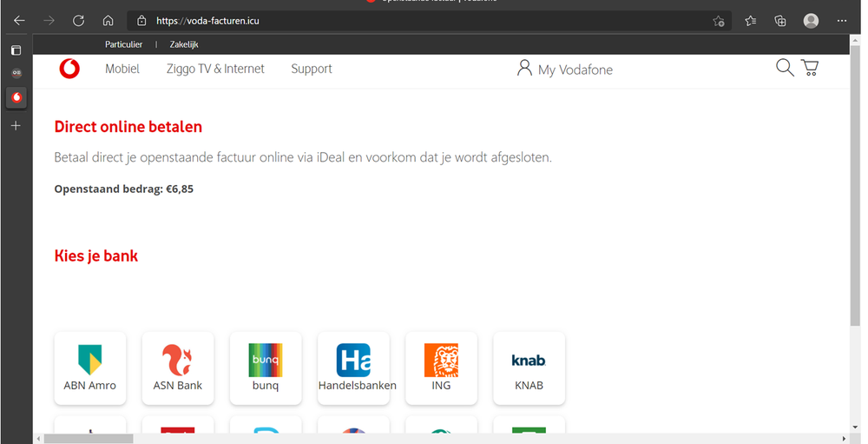This screenshot has width=868, height=444.
Task: Click the horizontal scrollbar right arrow
Action: (845, 439)
